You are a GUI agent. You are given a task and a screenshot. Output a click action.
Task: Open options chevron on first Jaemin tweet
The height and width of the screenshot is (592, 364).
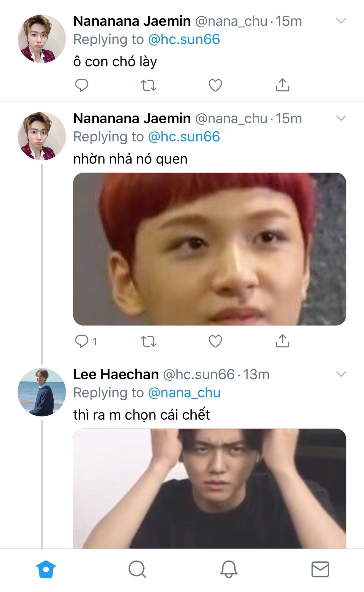coord(341,21)
